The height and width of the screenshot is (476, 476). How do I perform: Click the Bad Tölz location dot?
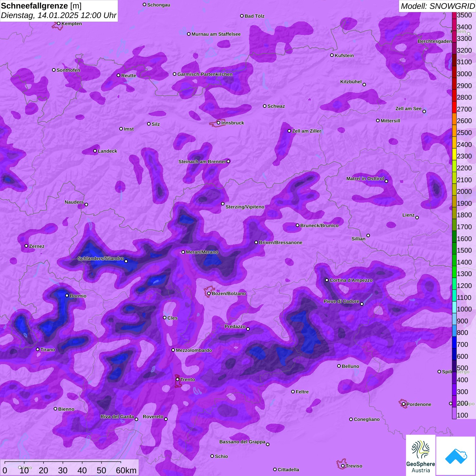click(242, 16)
